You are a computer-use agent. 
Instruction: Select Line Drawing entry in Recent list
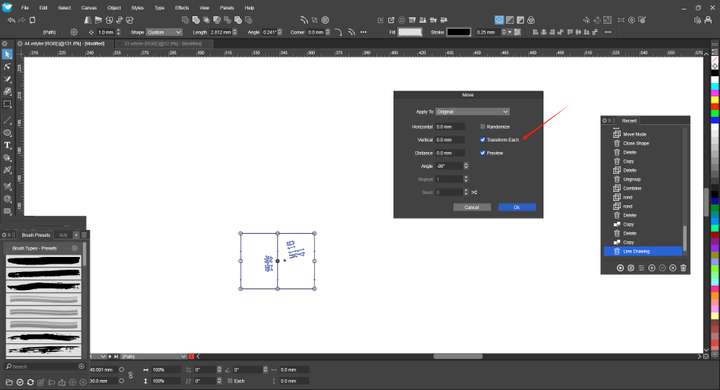[643, 251]
